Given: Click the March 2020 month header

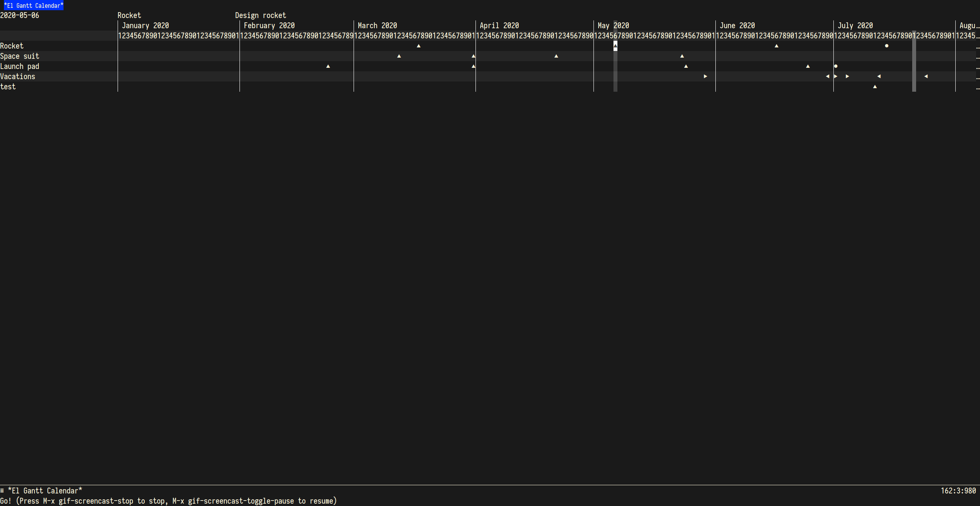Looking at the screenshot, I should coord(377,25).
